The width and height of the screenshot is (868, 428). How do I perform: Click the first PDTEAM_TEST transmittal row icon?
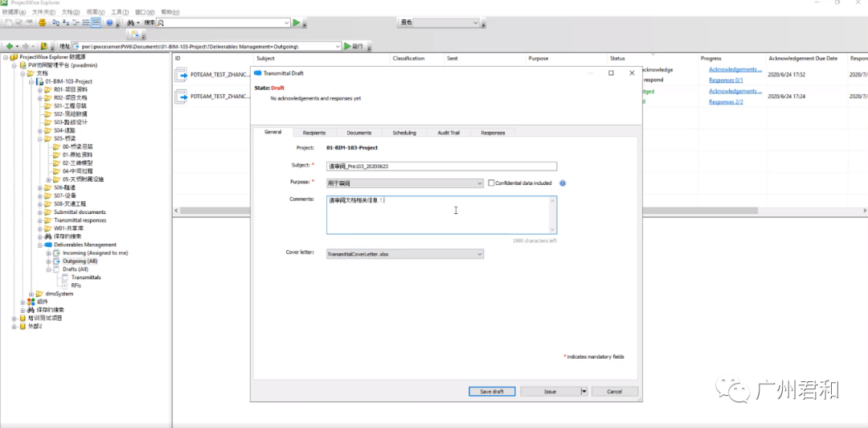[182, 74]
